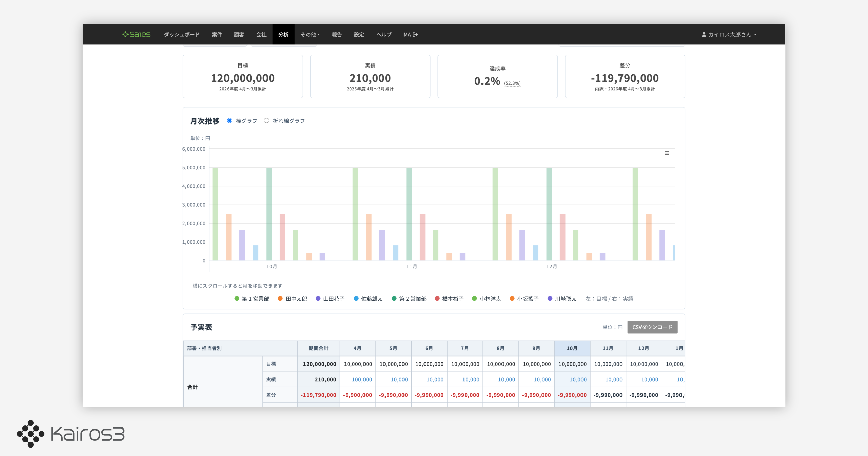
Task: Click the 目標 card showing 120,000,000
Action: tap(243, 77)
